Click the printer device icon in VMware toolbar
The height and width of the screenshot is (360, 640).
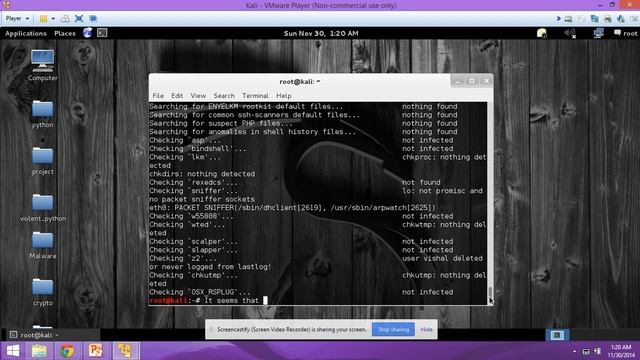click(x=608, y=19)
